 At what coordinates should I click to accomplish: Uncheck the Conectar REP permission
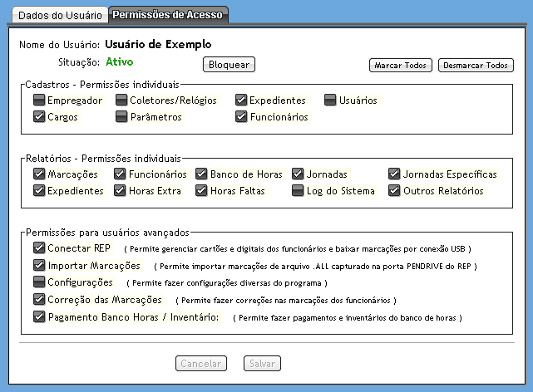[39, 248]
